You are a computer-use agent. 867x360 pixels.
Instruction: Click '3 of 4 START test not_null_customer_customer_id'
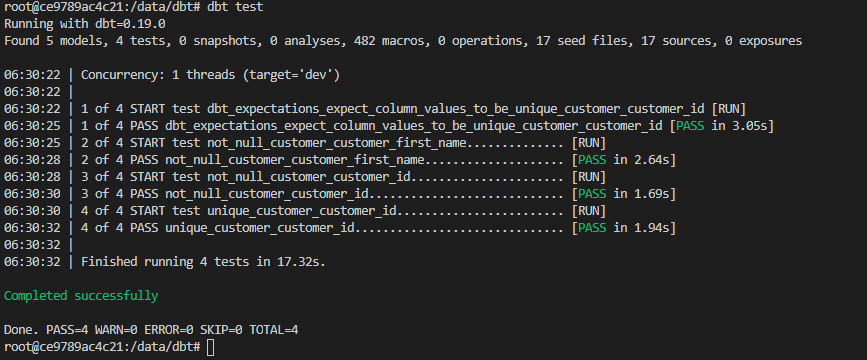[x=247, y=178]
